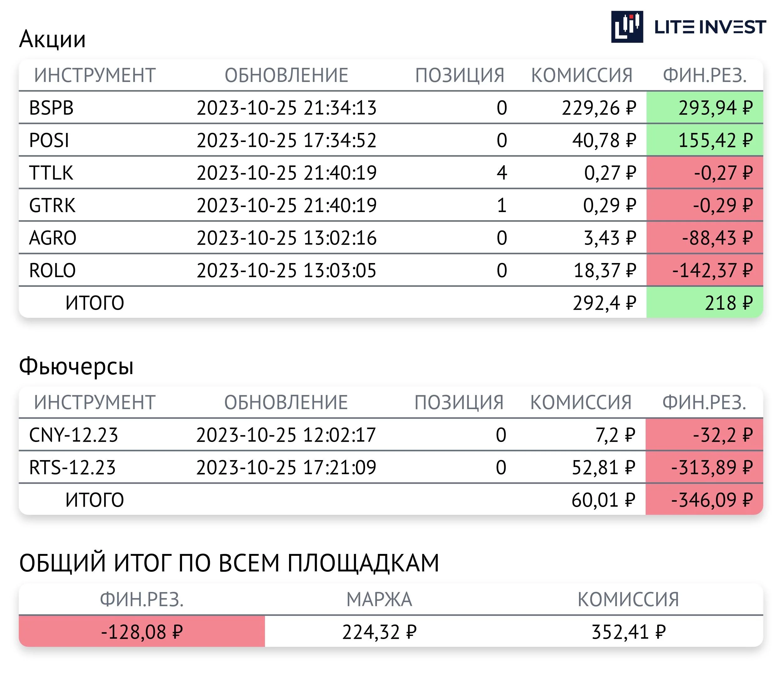Image resolution: width=782 pixels, height=700 pixels.
Task: Click the ОБЩИЙ ИТОГ ПО ВСЕМ ПЛОЩАДКАМ heading
Action: pos(229,563)
